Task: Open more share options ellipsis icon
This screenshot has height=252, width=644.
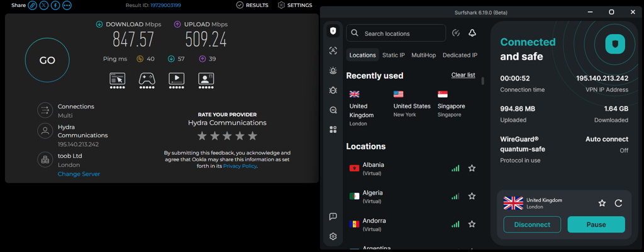Action: pos(67,5)
